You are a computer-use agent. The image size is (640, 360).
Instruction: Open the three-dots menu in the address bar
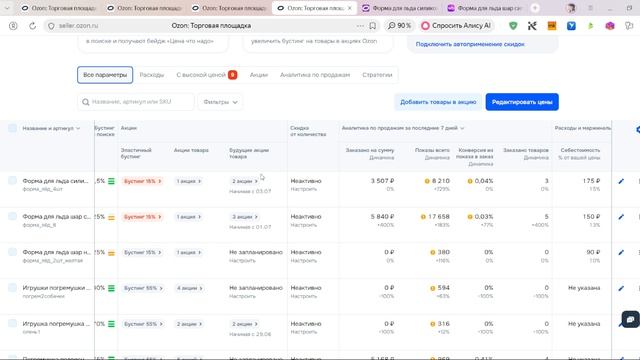pyautogui.click(x=360, y=26)
